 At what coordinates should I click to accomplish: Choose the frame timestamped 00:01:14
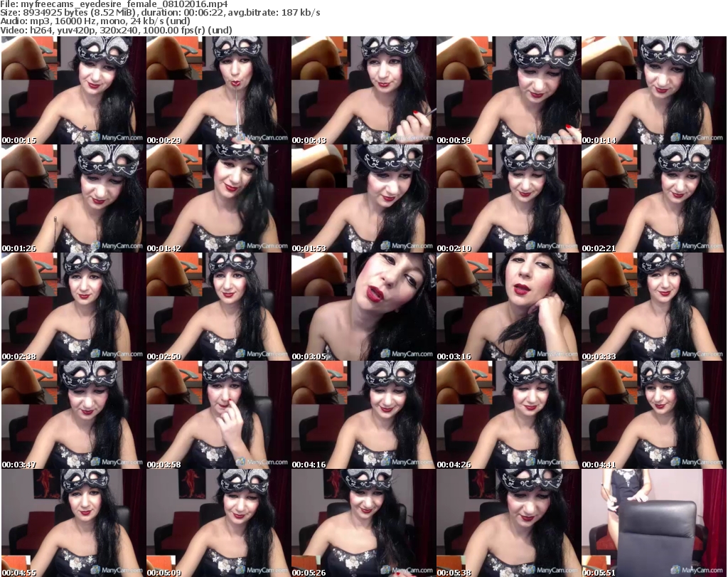(653, 90)
